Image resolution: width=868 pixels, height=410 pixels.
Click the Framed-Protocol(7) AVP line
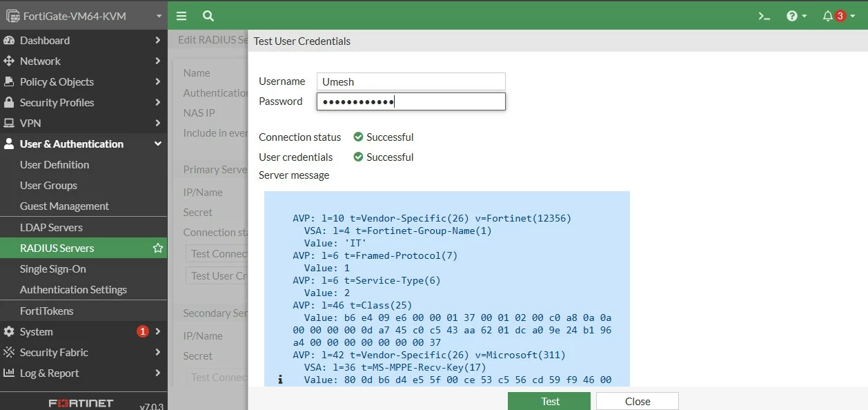point(375,255)
